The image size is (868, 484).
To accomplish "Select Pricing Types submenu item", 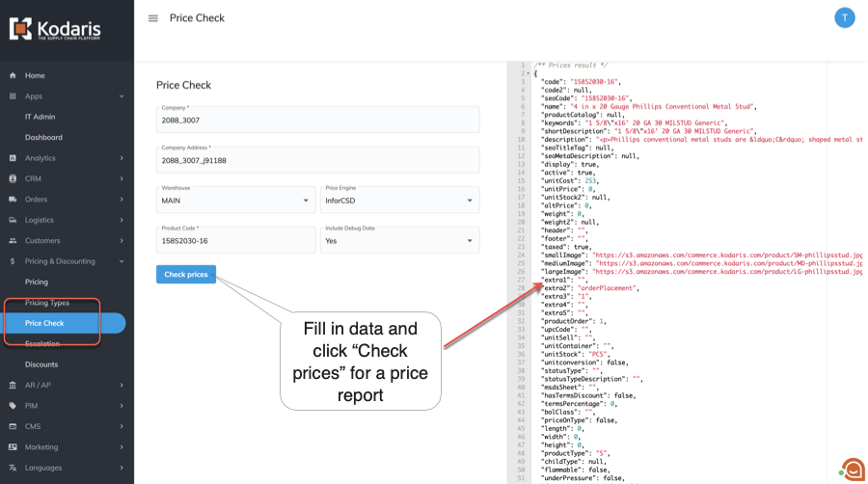I will 47,303.
